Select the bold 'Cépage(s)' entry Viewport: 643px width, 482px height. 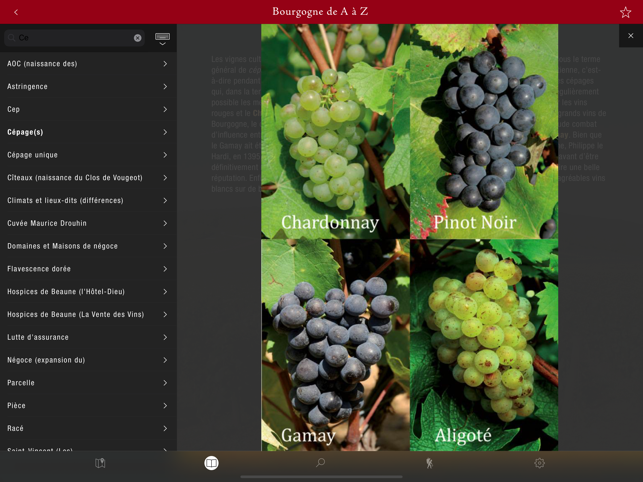(x=88, y=132)
